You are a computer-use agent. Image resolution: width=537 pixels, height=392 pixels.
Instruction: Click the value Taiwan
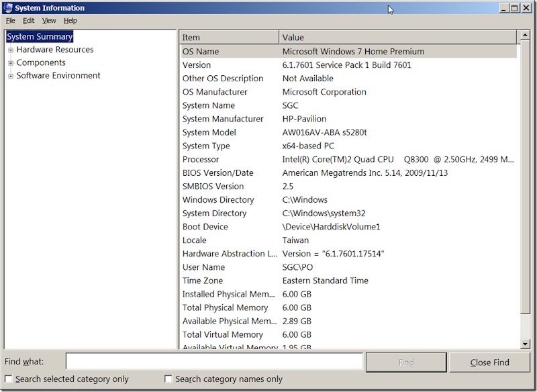[x=295, y=240]
